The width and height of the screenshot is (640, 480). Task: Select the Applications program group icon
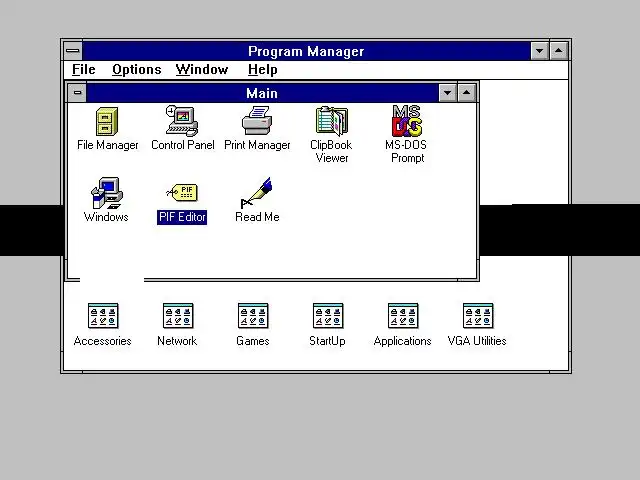coord(403,316)
